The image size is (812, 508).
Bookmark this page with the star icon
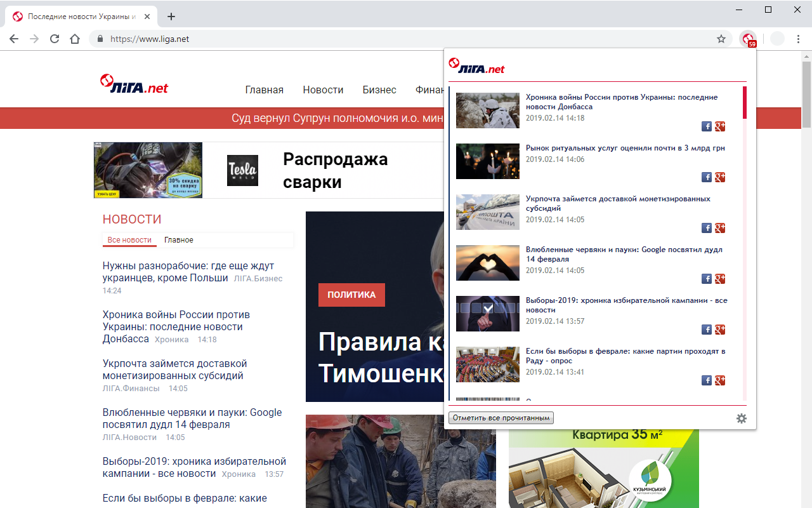tap(721, 39)
